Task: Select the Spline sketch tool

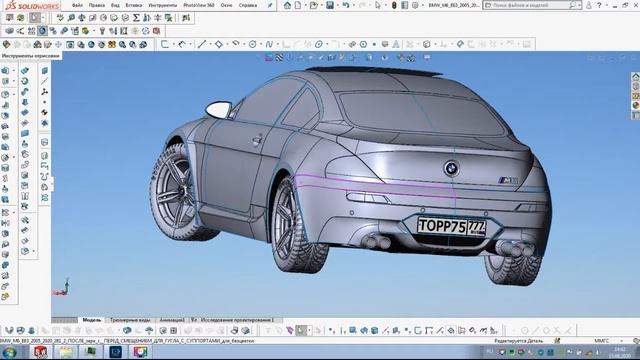Action: click(269, 44)
